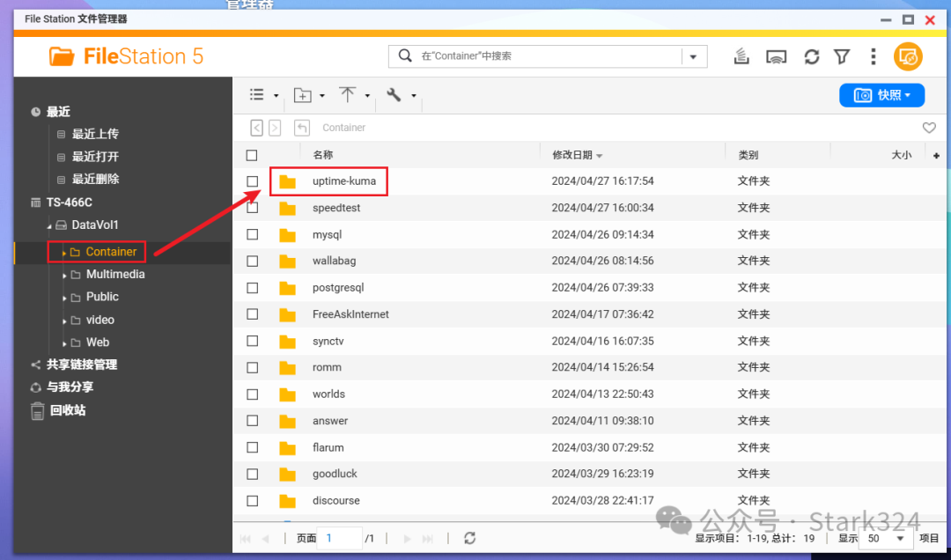Click the search magnifier icon
951x560 pixels.
(405, 55)
